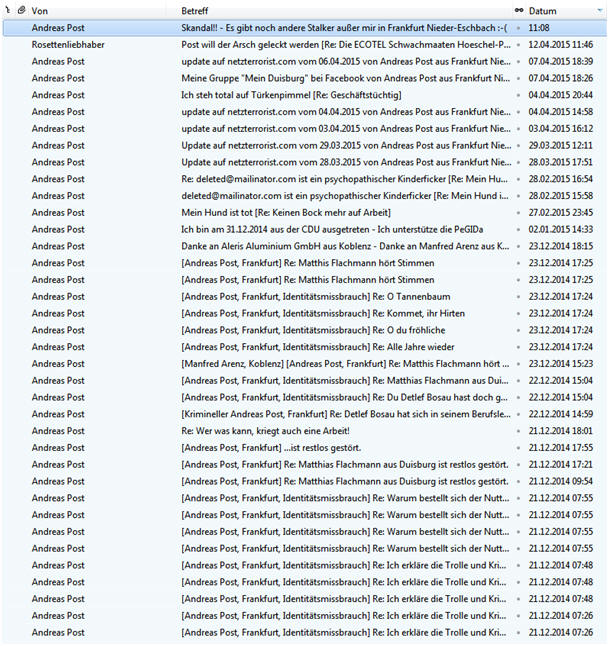
Task: Click the date 28.02.2015 15:58
Action: click(x=561, y=196)
